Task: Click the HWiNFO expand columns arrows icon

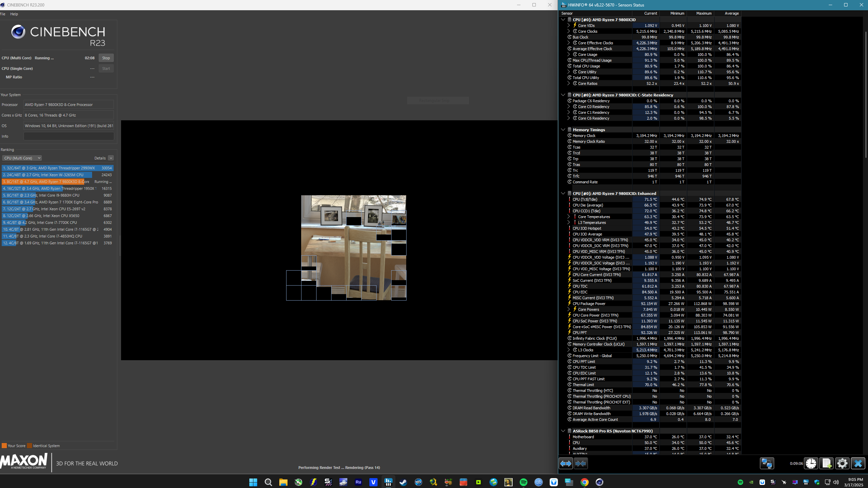Action: [x=566, y=463]
